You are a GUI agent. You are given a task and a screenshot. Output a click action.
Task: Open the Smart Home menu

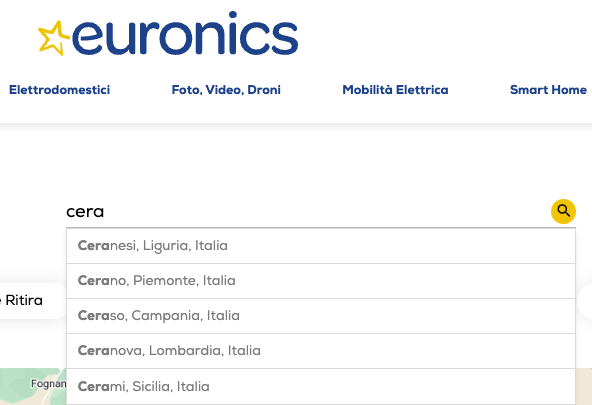pyautogui.click(x=548, y=90)
